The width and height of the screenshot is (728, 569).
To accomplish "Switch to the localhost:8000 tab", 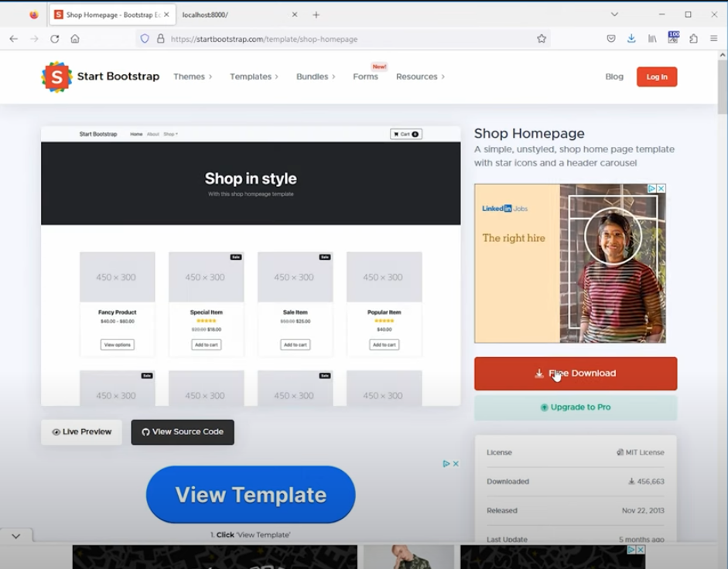I will click(x=239, y=15).
